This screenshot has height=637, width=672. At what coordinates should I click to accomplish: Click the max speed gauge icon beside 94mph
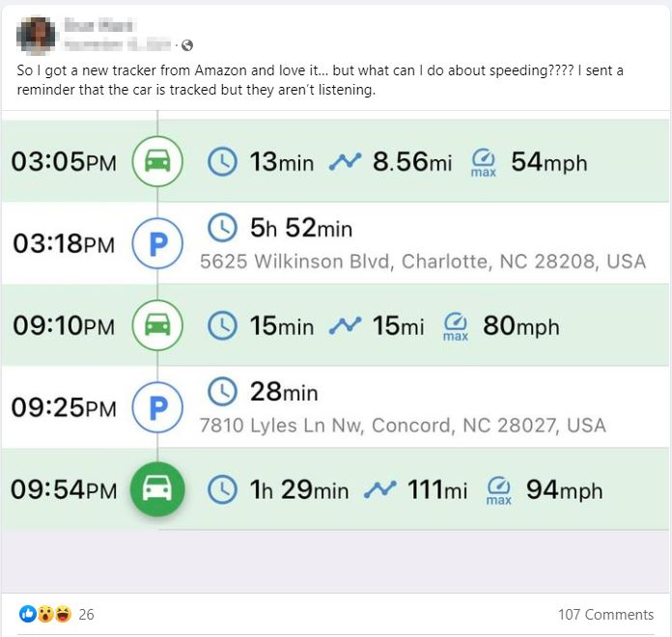tap(498, 490)
